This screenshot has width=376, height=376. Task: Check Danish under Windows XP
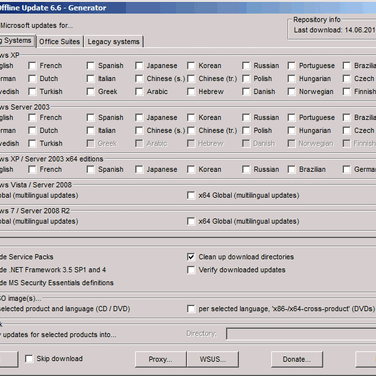[246, 92]
